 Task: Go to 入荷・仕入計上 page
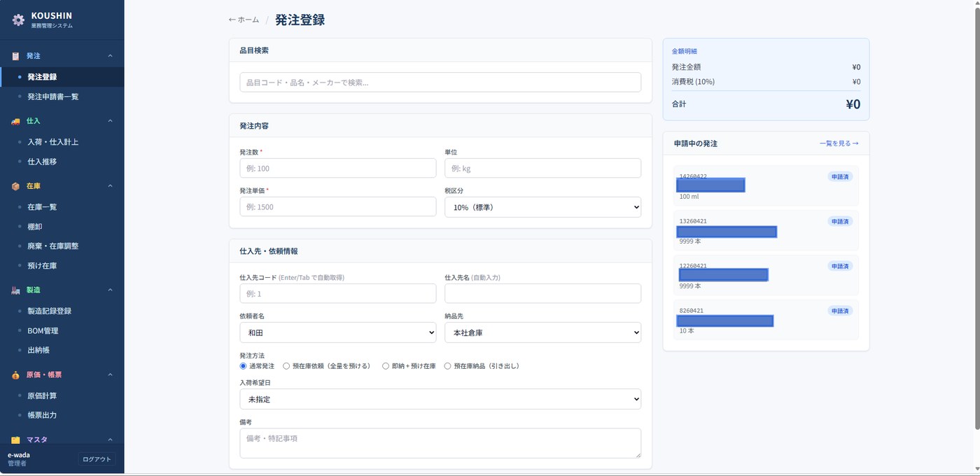tap(62, 142)
